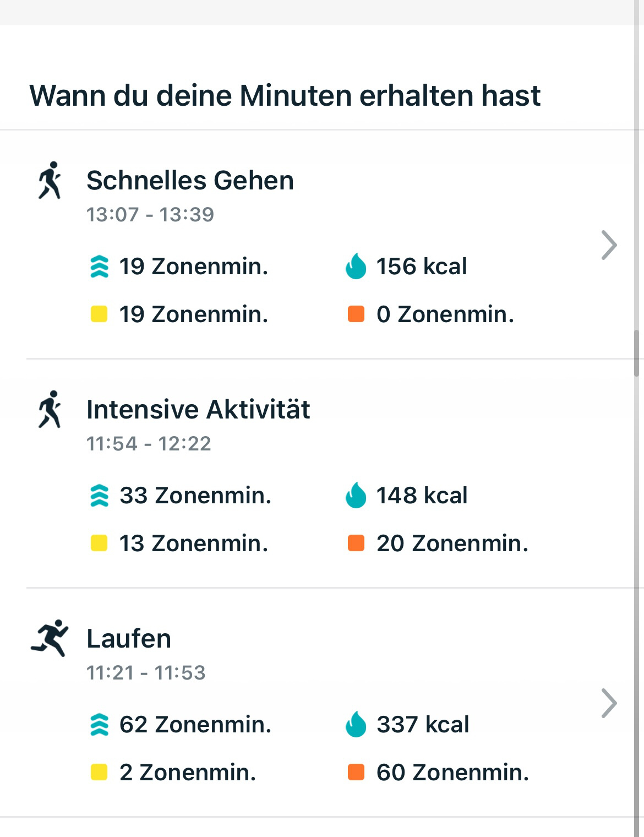
Task: Open the Laufen activity title
Action: pyautogui.click(x=129, y=639)
